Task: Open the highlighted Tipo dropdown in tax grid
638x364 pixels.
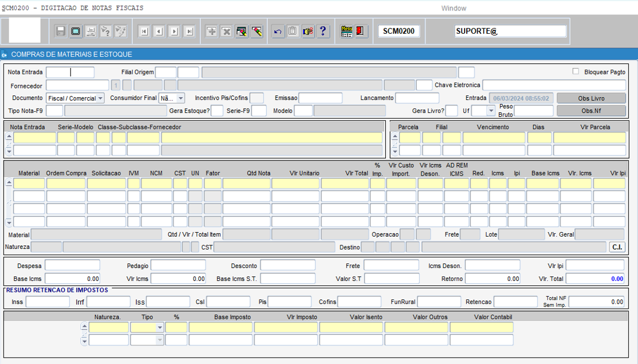Action: click(159, 327)
